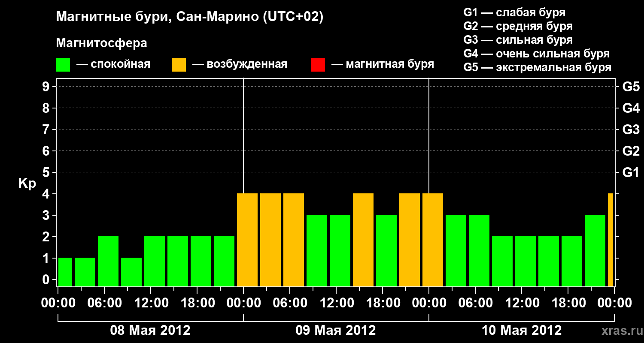Click the '10 Мая 2012' date label

[522, 330]
